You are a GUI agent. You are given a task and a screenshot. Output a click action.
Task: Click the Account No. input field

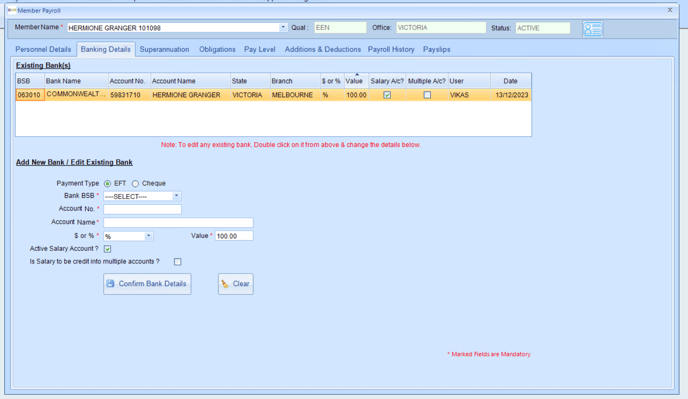pos(143,209)
